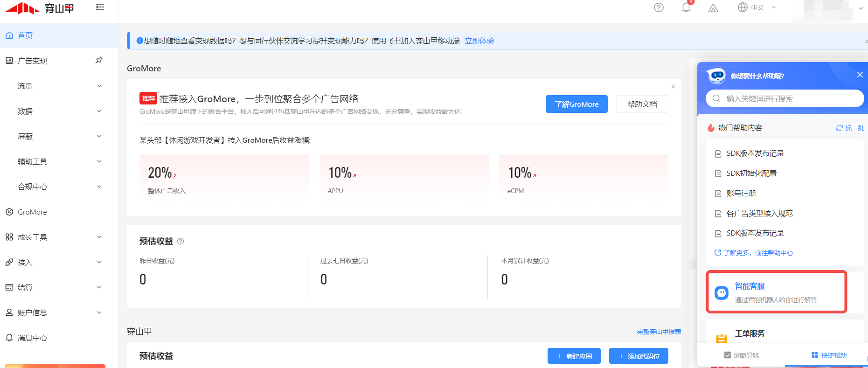Open 了解更多，前往帮助中心 link
This screenshot has height=368, width=868.
point(754,253)
